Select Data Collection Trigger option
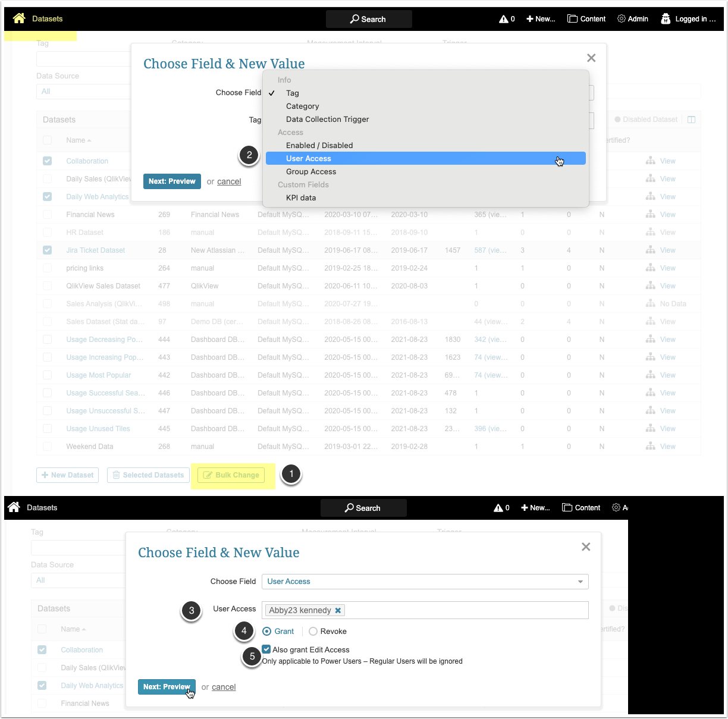 coord(426,119)
